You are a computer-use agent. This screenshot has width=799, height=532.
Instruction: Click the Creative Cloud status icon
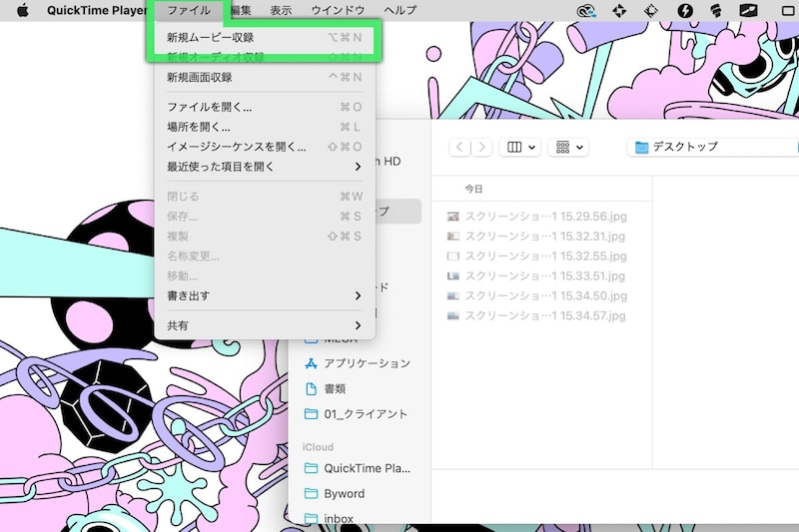click(586, 10)
